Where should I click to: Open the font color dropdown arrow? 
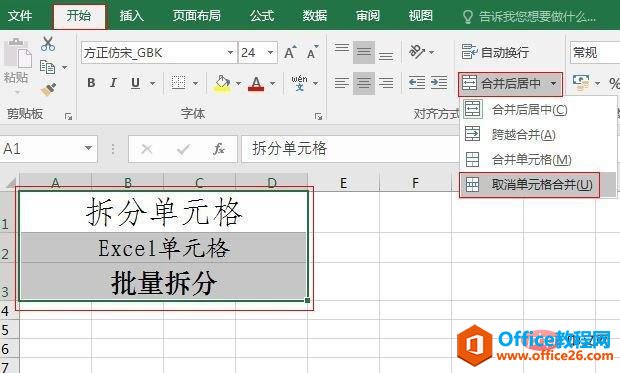tap(272, 83)
